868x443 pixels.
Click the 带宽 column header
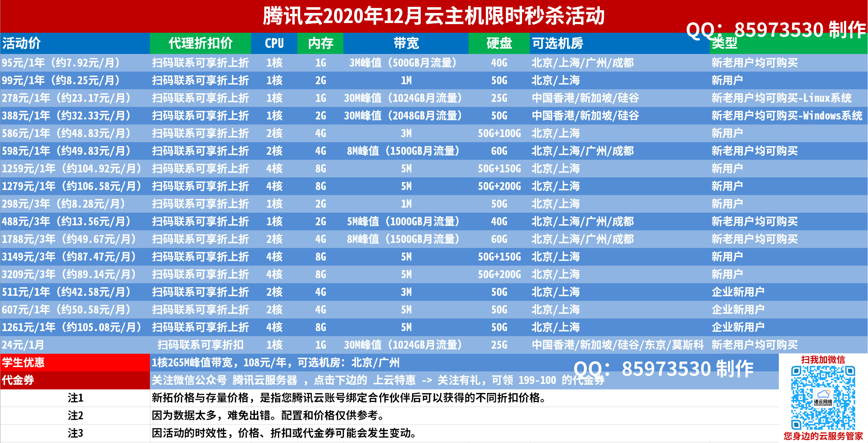[406, 43]
